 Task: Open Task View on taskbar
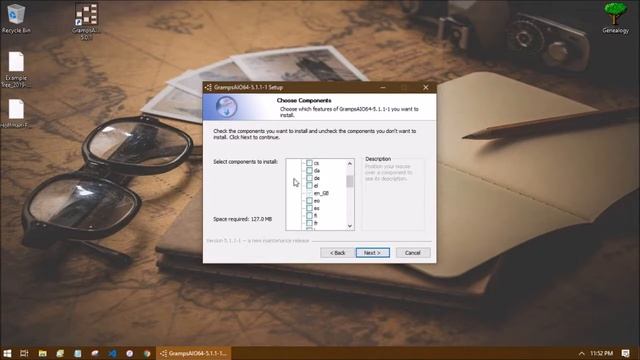point(24,353)
